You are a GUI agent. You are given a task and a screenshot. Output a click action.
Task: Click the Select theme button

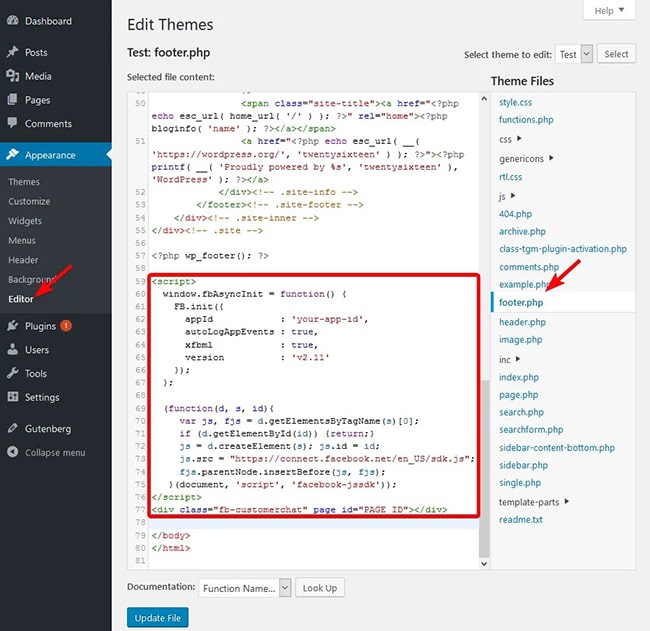616,54
